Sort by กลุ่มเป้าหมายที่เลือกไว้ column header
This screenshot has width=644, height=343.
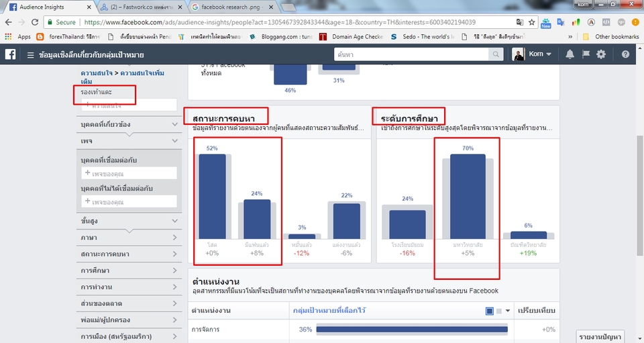click(329, 311)
